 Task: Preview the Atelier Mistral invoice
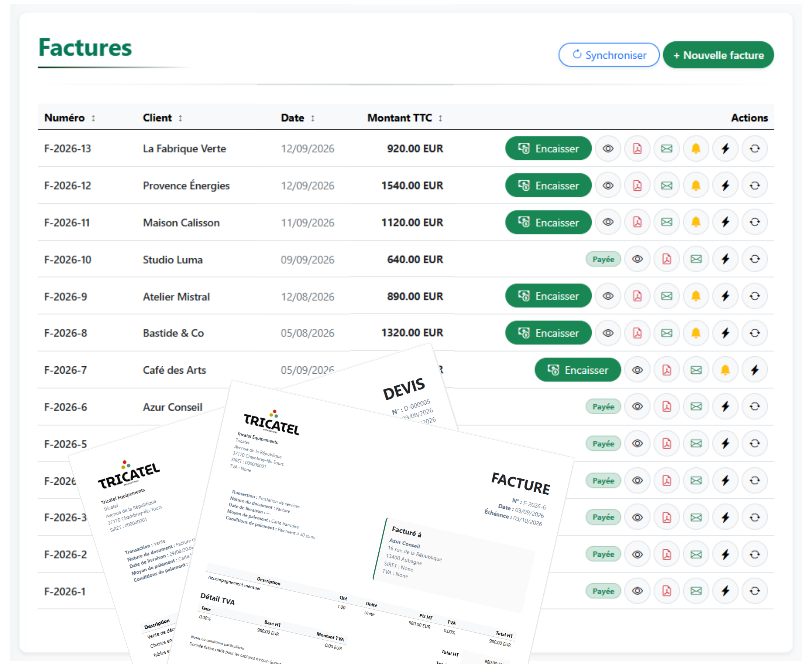click(x=608, y=295)
